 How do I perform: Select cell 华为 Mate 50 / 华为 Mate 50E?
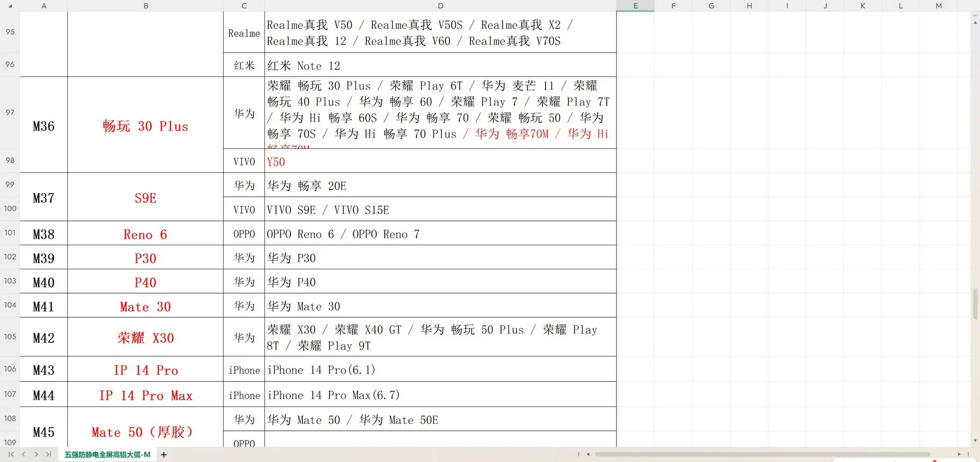click(440, 419)
